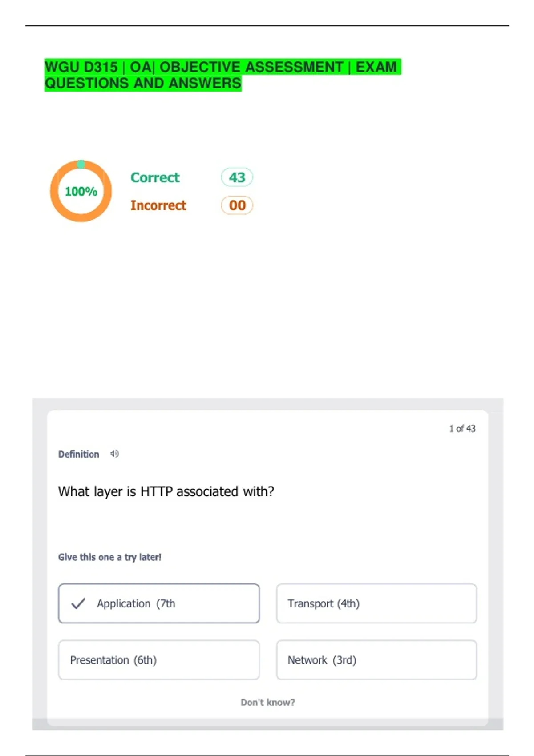Click the incorrect count badge showing 00
534x756 pixels.
237,205
